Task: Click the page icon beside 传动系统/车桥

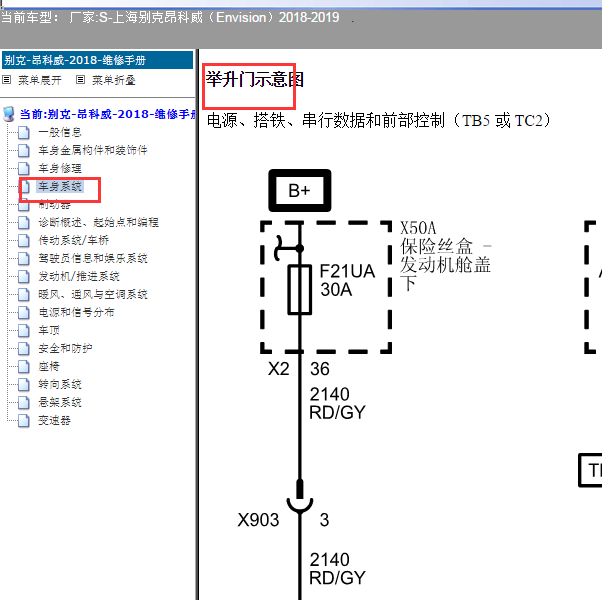Action: point(24,240)
